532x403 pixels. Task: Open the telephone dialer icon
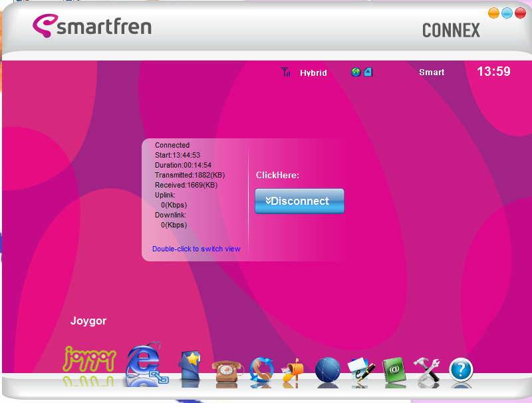tap(227, 372)
